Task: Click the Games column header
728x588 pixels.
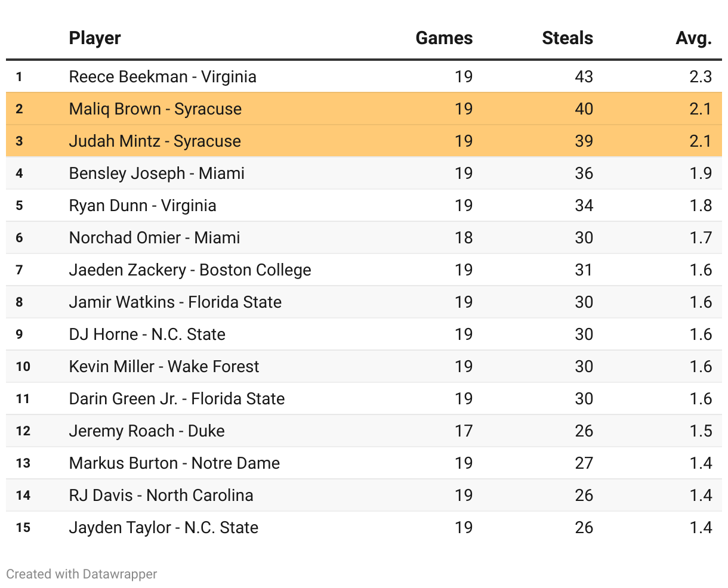Action: pyautogui.click(x=443, y=38)
